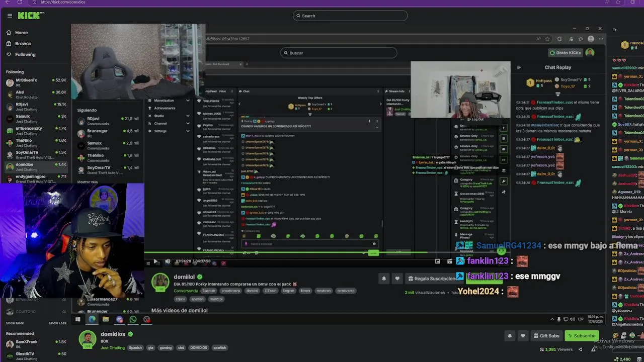Click the Spanish tag
Image resolution: width=644 pixels, height=362 pixels.
tap(135, 348)
